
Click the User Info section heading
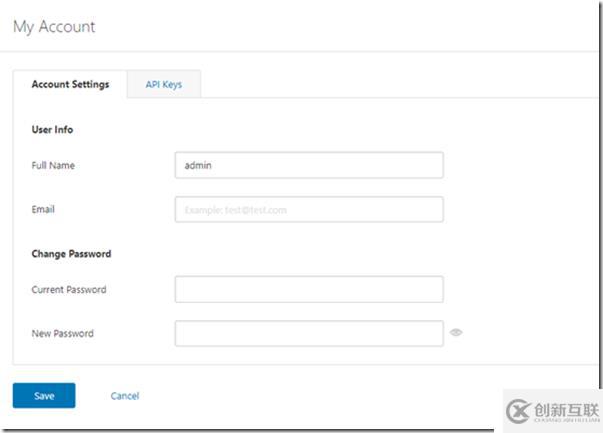click(52, 129)
